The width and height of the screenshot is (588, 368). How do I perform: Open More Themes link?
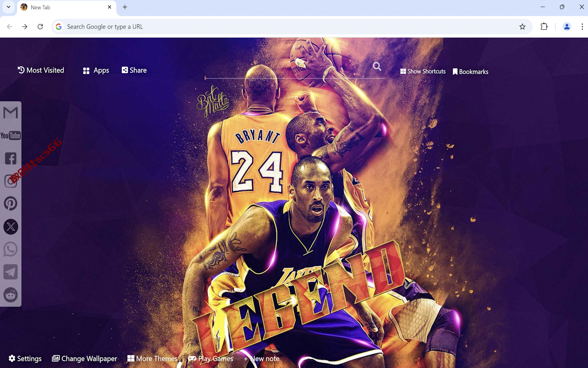pyautogui.click(x=153, y=358)
